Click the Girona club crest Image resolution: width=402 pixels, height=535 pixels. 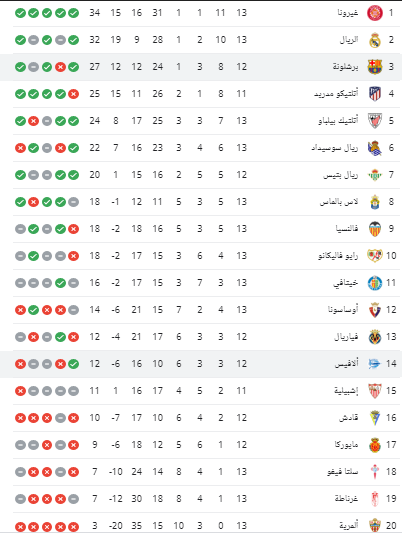point(375,13)
